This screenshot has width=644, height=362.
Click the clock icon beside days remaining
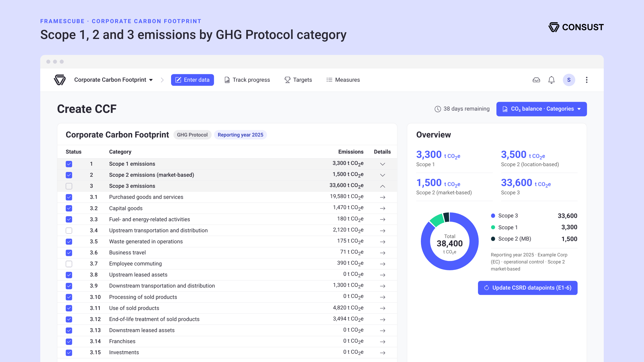pyautogui.click(x=438, y=109)
